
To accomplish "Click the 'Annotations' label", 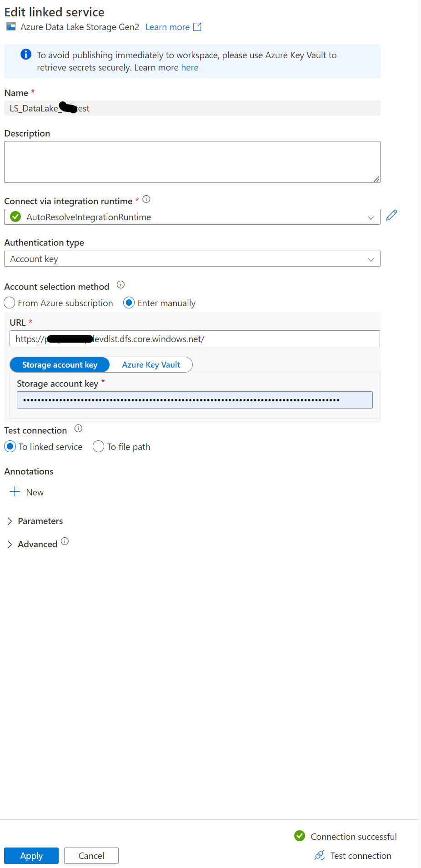I will pyautogui.click(x=29, y=471).
